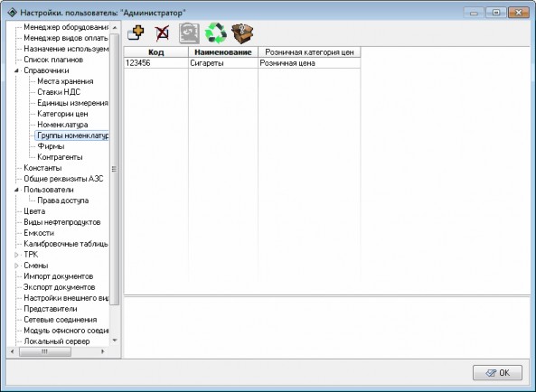Screen dimensions: 536x392
Task: Click the delete record icon with red X
Action: [162, 33]
